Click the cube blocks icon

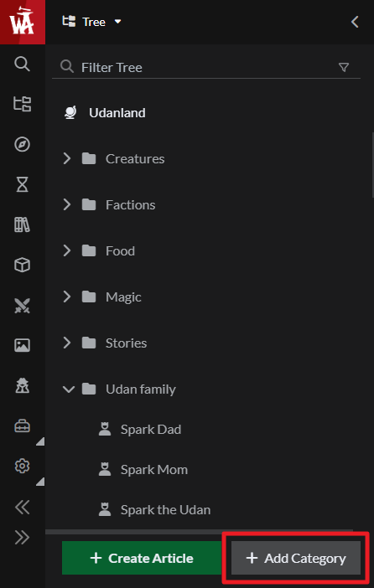[22, 266]
